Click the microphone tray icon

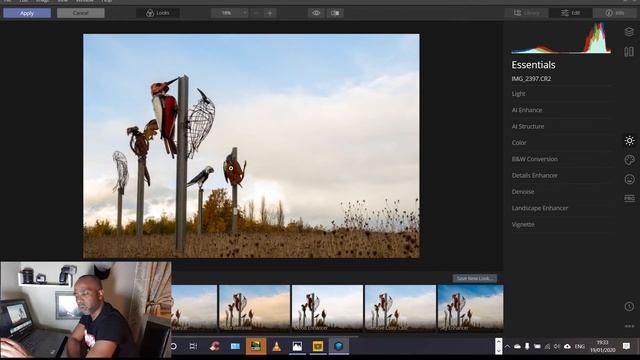pyautogui.click(x=527, y=347)
